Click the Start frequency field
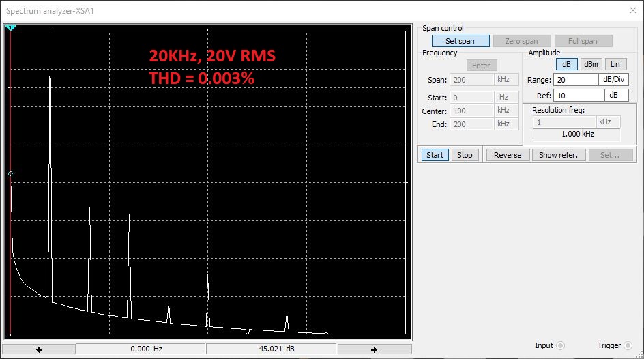The height and width of the screenshot is (359, 644). coord(472,98)
